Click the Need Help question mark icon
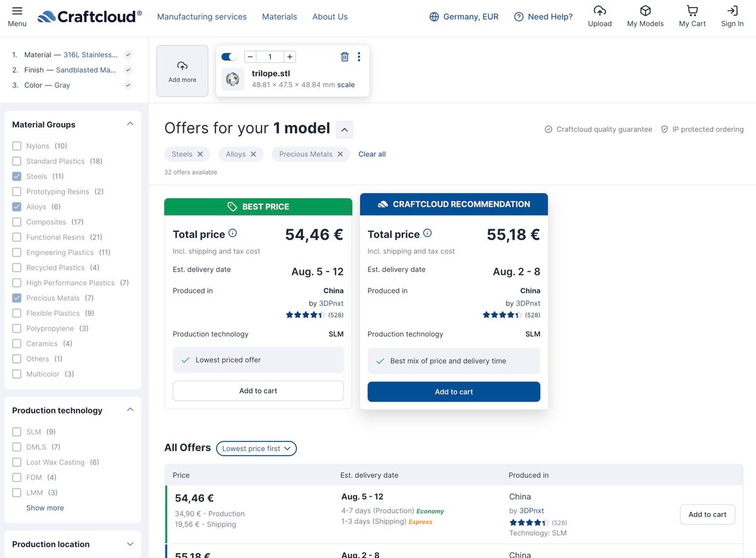This screenshot has height=558, width=756. click(519, 17)
